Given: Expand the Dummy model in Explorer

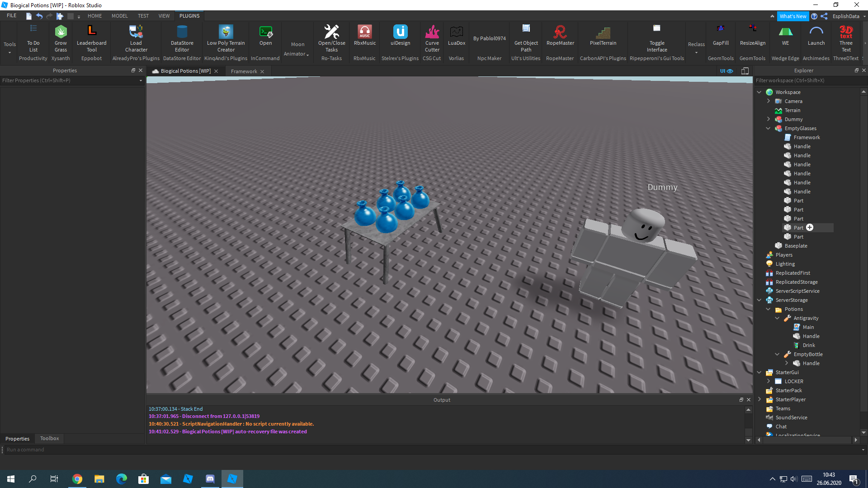Looking at the screenshot, I should coord(768,119).
